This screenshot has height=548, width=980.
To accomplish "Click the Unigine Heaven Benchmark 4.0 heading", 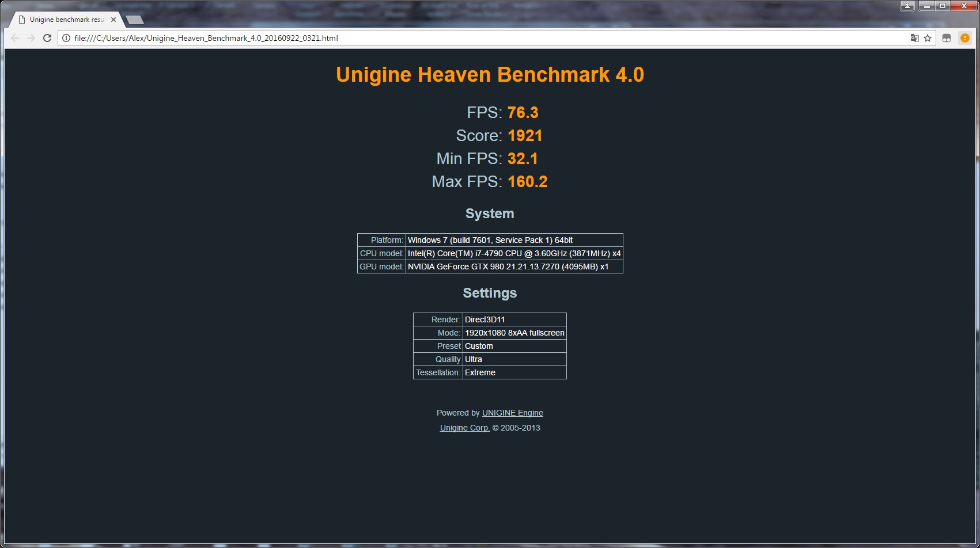I will pyautogui.click(x=490, y=75).
